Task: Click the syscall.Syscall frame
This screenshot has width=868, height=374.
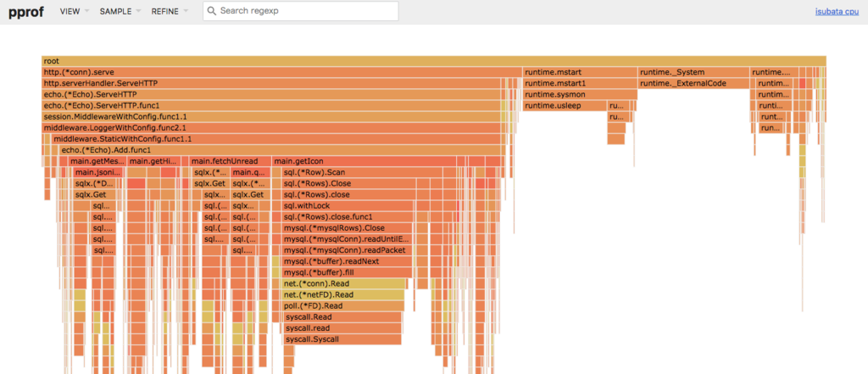Action: pyautogui.click(x=342, y=339)
